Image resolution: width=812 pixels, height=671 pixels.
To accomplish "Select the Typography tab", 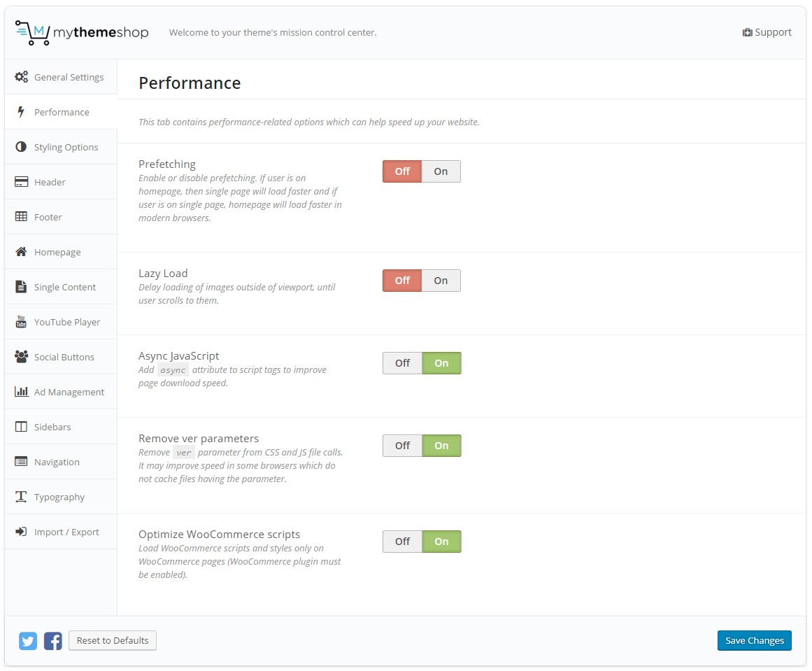I will (x=61, y=497).
